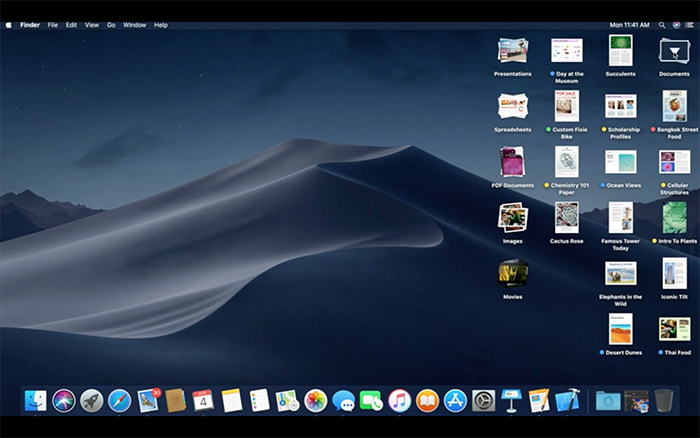Viewport: 700px width, 438px height.
Task: Expand the Spreadsheets stack on desktop
Action: click(512, 105)
